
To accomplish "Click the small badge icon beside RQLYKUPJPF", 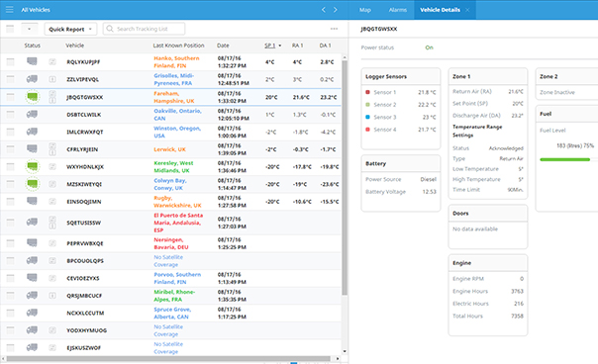I will 52,61.
